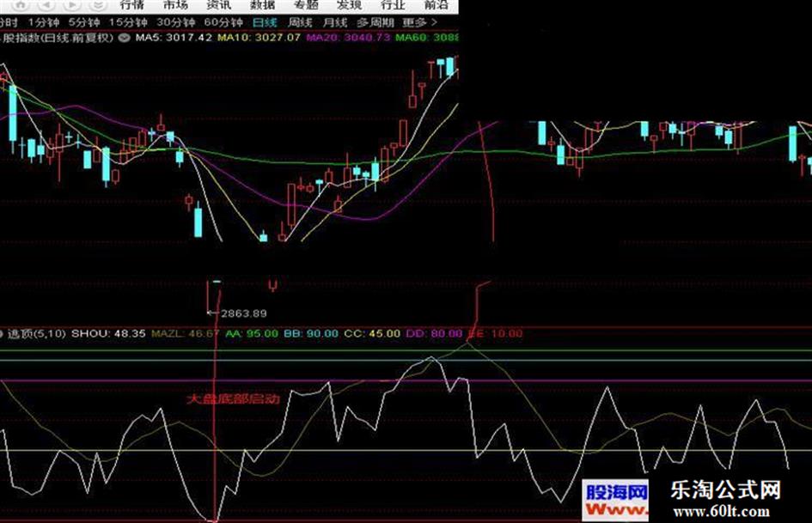The image size is (812, 523).
Task: Click the forward arrow navigation icon
Action: (x=72, y=4)
